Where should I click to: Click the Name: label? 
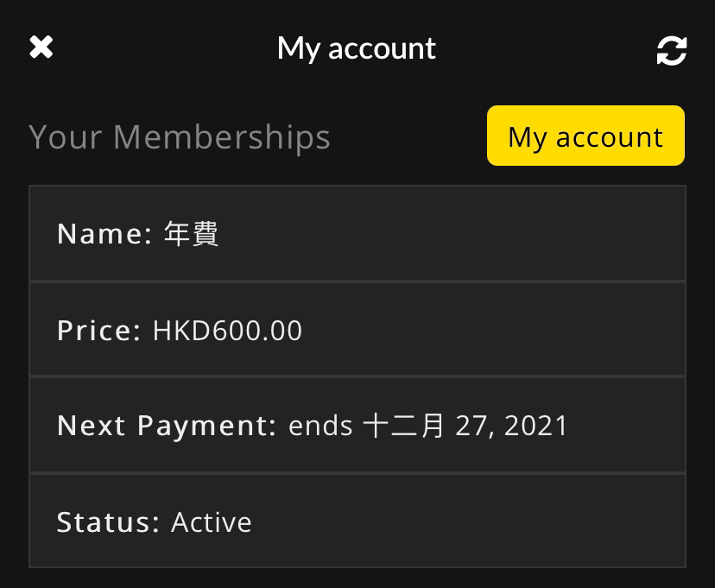pos(104,234)
